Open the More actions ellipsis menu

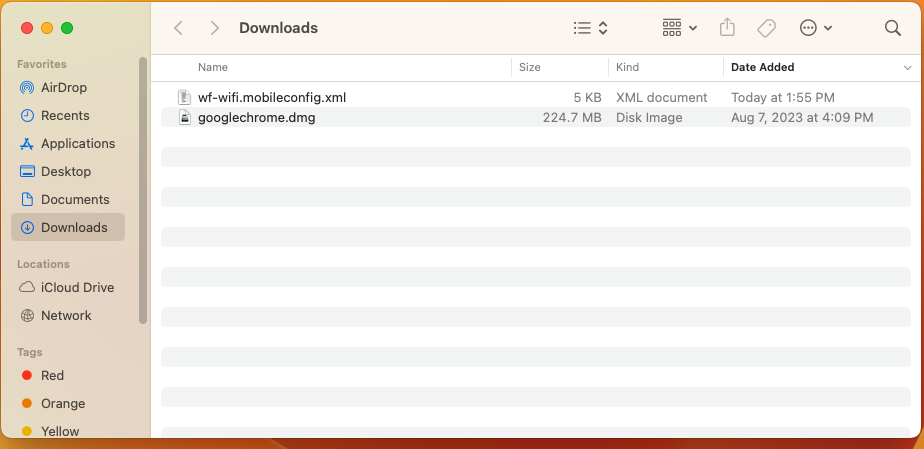[x=816, y=28]
